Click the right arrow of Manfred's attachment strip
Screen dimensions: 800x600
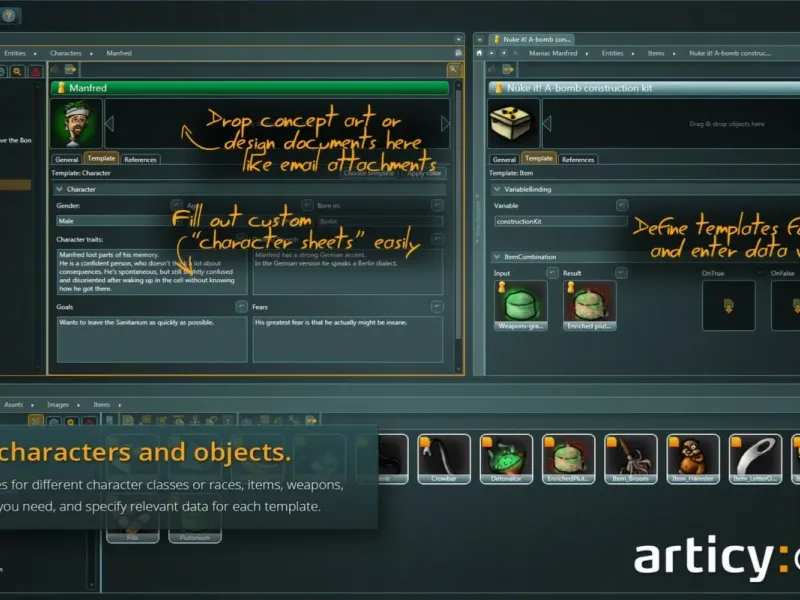click(x=445, y=123)
